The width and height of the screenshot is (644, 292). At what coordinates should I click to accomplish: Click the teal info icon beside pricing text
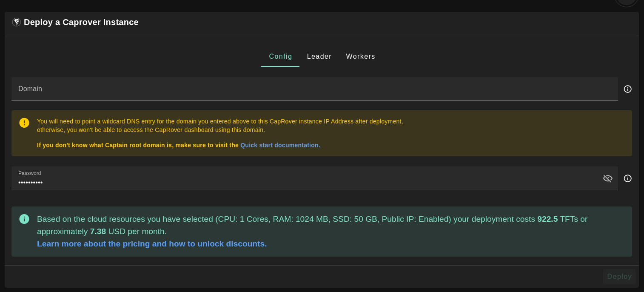coord(24,219)
